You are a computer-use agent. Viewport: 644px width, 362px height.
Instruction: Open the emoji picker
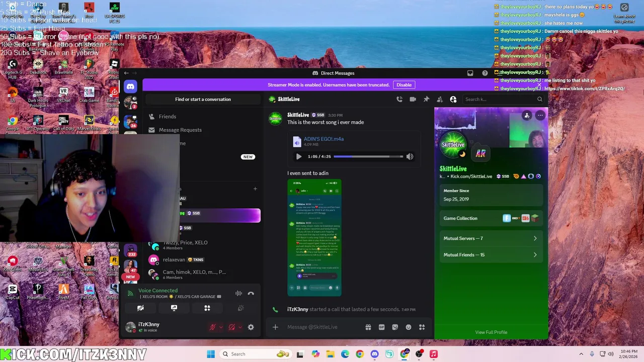pyautogui.click(x=409, y=327)
